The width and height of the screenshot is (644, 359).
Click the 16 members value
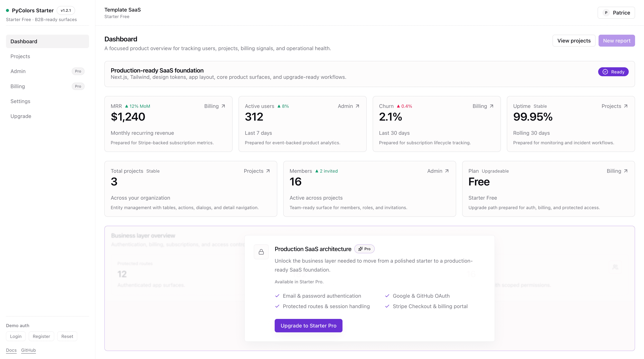click(296, 182)
